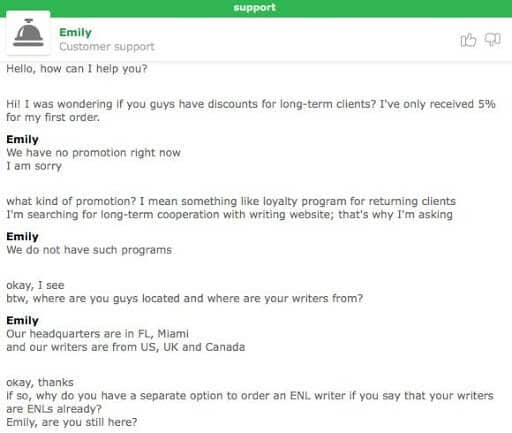Click the message asking about long-term client discounts

pos(251,111)
